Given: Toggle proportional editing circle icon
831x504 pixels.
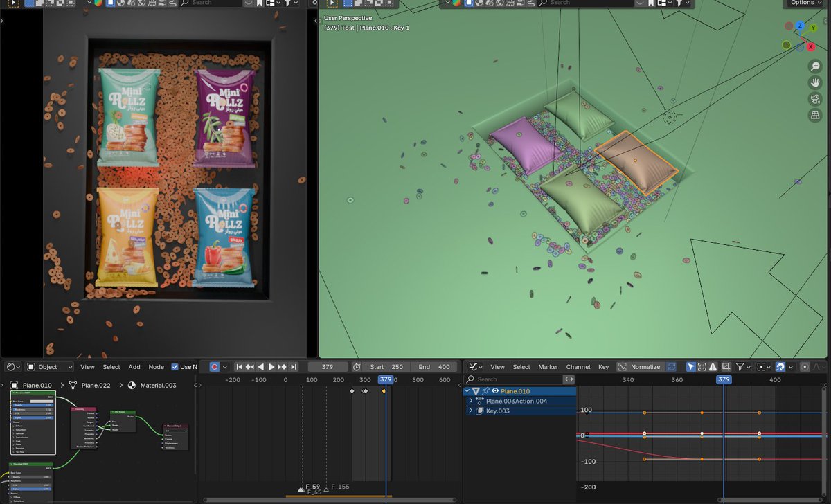Looking at the screenshot, I should click(805, 367).
